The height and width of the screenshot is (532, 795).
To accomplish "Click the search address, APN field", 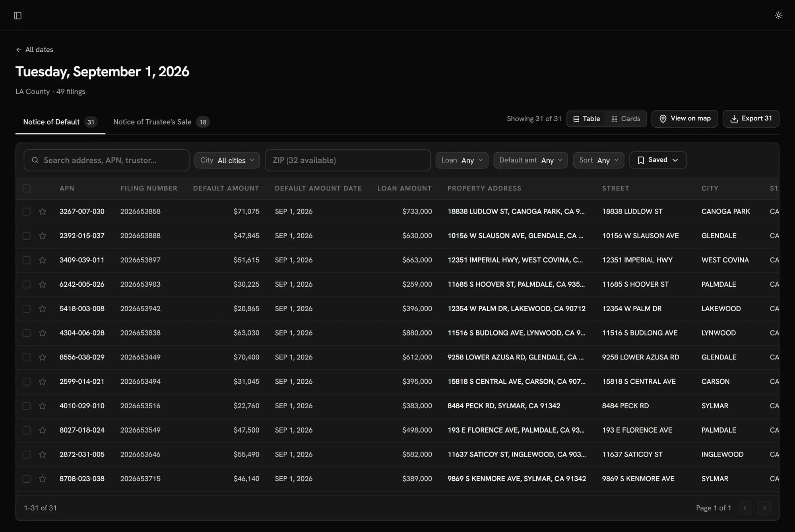I will click(107, 160).
